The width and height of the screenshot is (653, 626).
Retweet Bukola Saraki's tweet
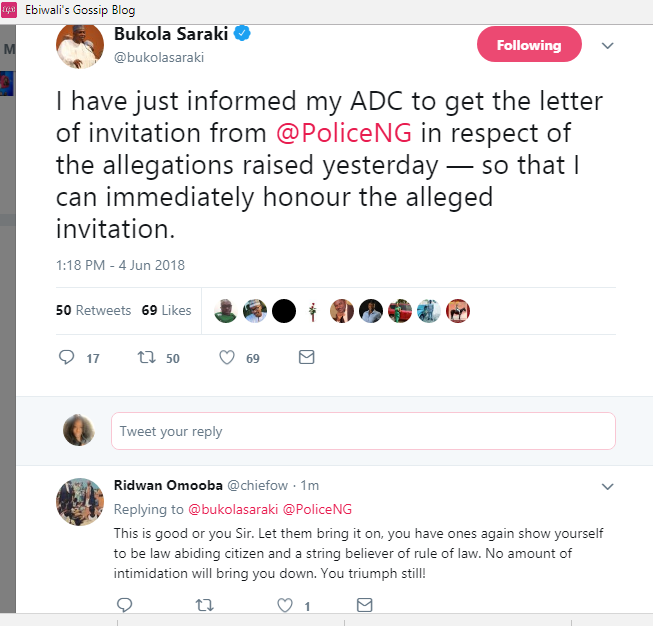(x=148, y=357)
